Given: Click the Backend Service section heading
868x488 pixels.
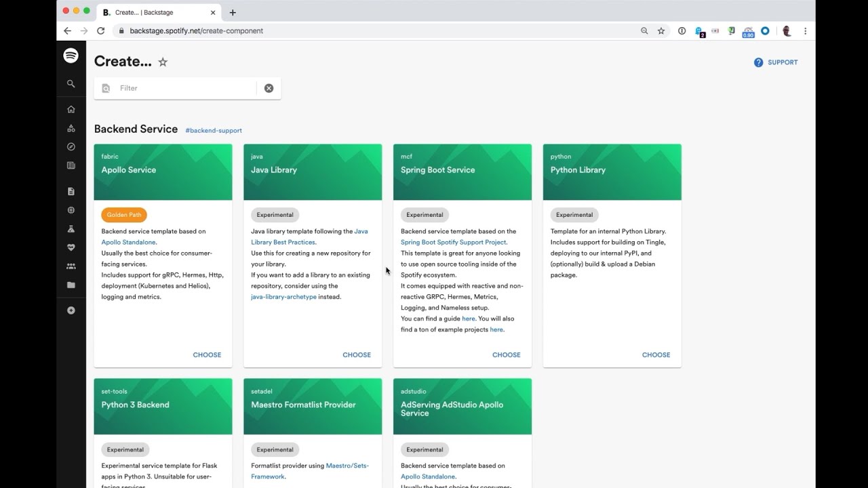Looking at the screenshot, I should pyautogui.click(x=136, y=129).
